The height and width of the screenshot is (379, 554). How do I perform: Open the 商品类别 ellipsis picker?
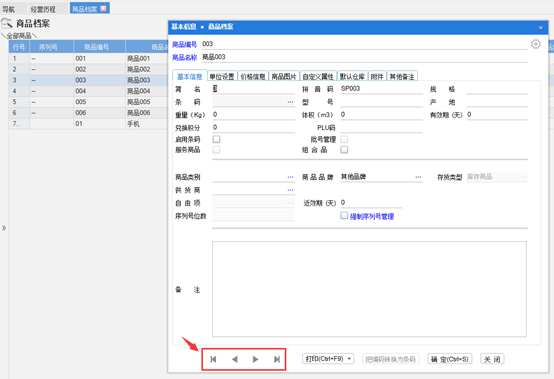click(290, 177)
